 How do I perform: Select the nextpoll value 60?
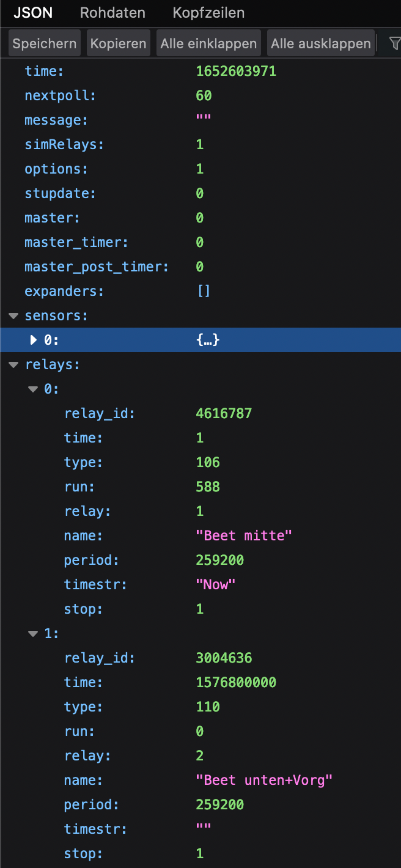(x=204, y=95)
